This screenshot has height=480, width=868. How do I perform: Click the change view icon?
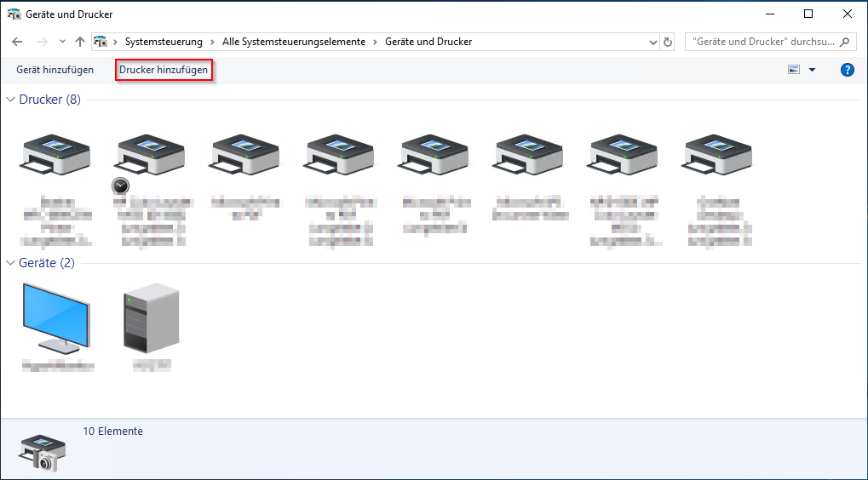pos(794,70)
